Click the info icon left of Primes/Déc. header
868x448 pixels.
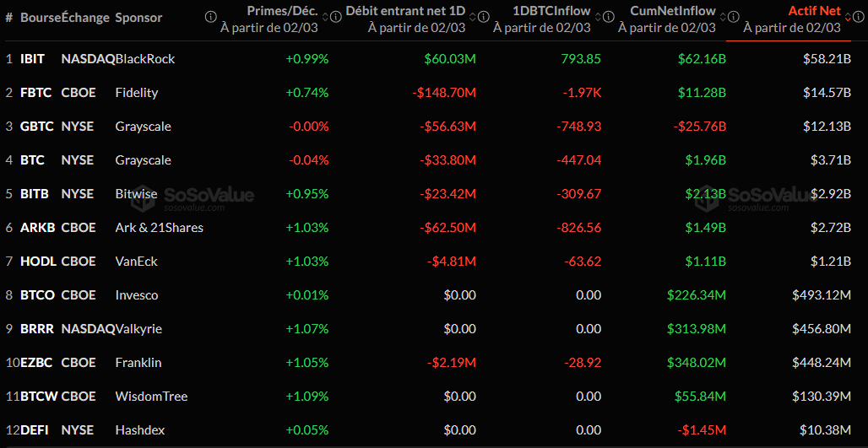(210, 17)
